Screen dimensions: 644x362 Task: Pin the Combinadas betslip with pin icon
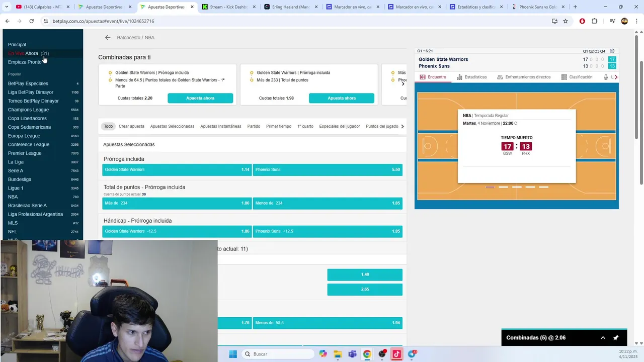[x=616, y=338]
